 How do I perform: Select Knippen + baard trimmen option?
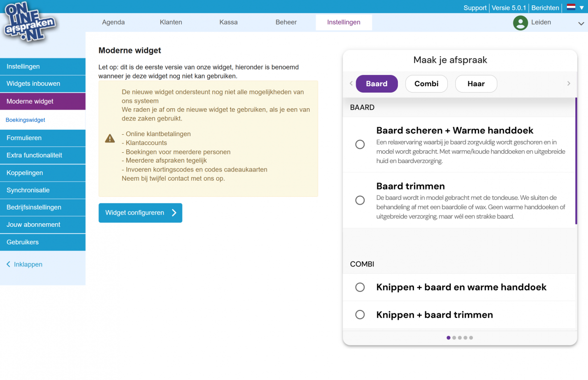point(360,315)
